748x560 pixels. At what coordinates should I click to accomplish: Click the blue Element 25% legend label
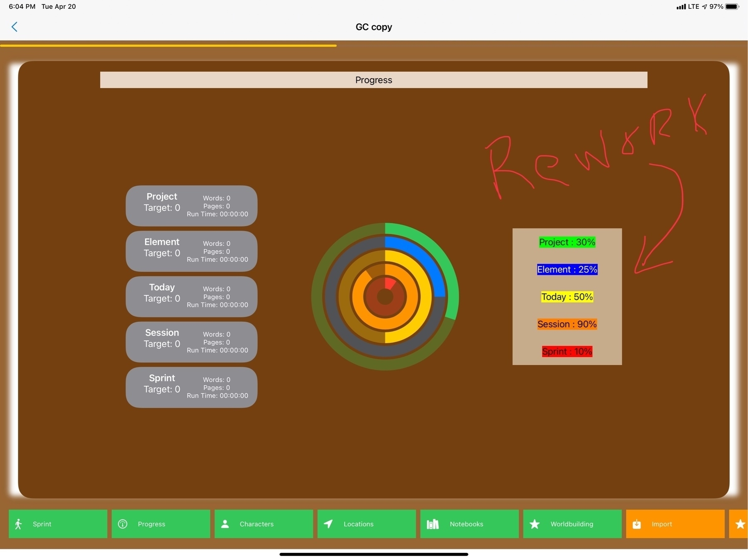[x=567, y=270]
